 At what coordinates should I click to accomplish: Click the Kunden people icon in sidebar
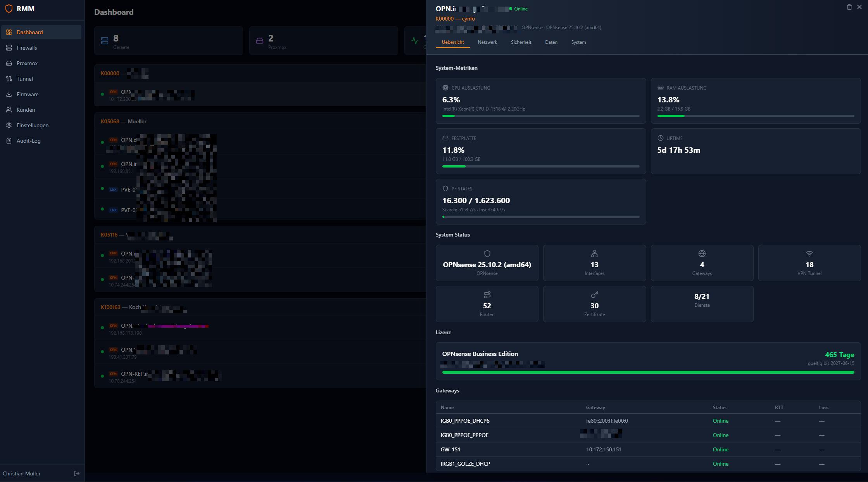pos(9,110)
